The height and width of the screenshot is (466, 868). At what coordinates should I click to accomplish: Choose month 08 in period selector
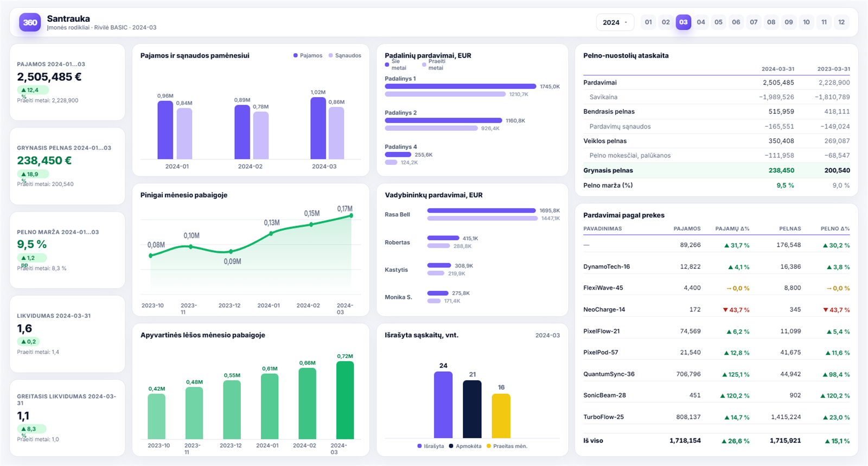(771, 22)
